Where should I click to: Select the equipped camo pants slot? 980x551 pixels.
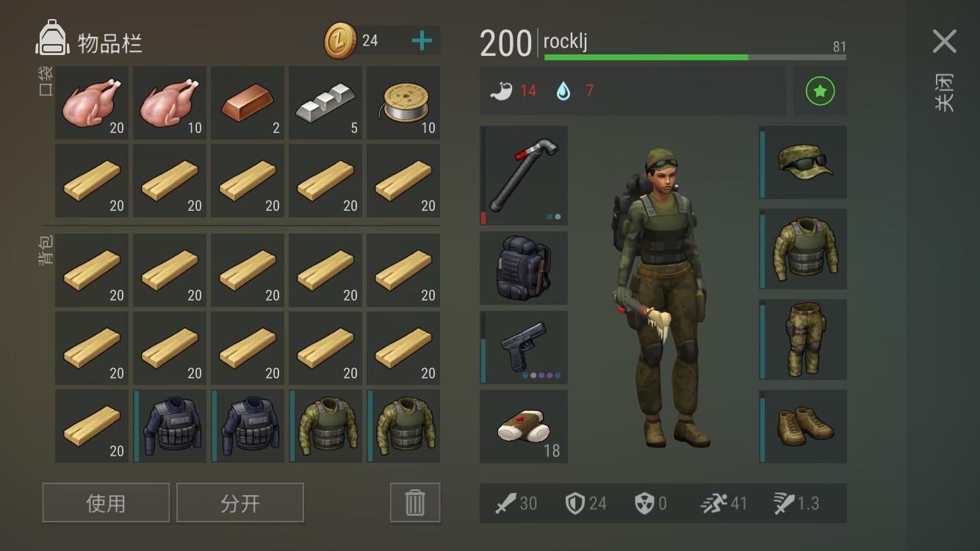(803, 339)
